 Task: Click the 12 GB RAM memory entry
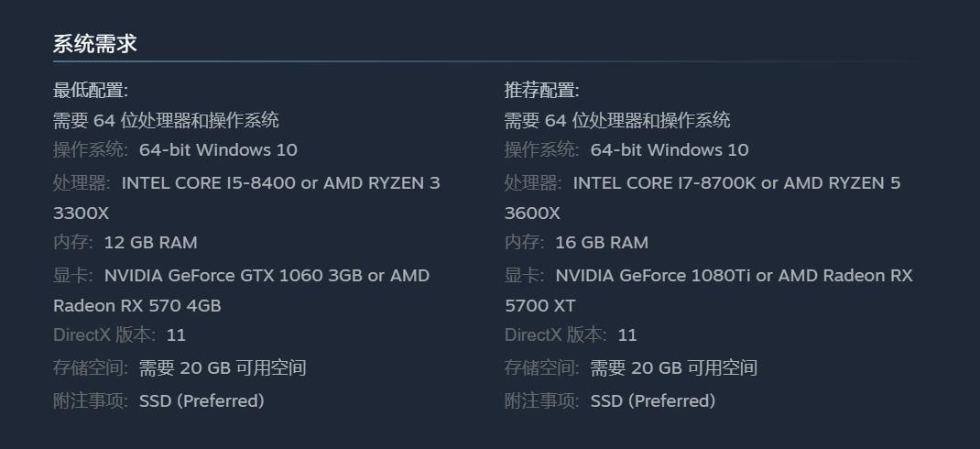click(150, 243)
